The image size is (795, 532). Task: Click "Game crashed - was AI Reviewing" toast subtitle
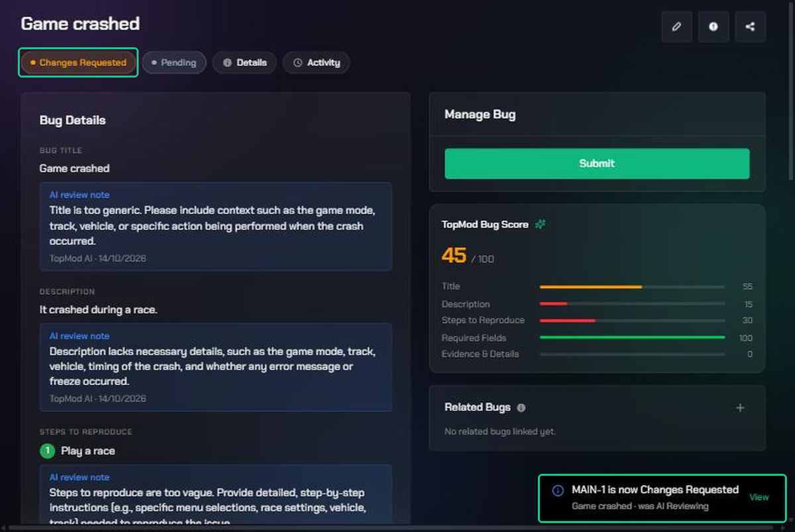(x=640, y=506)
